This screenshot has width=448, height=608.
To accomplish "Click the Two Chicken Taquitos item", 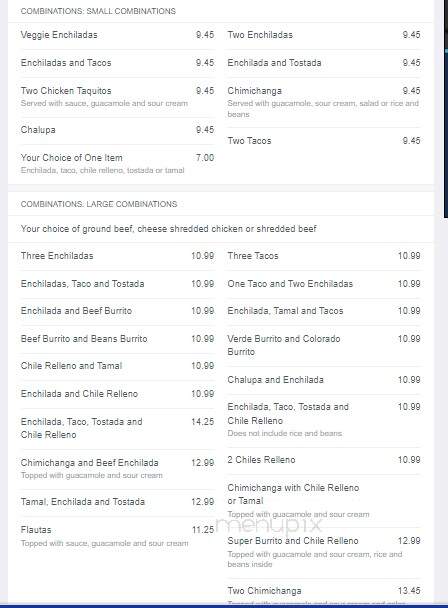I will click(x=66, y=91).
